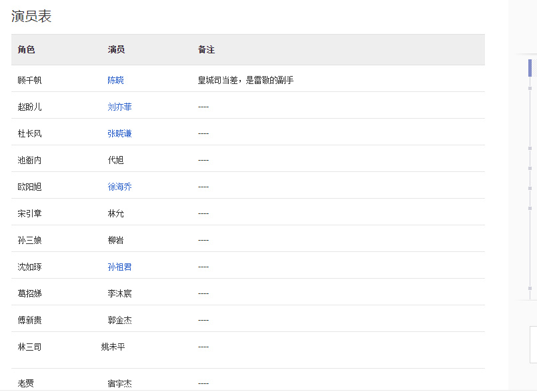Open the 徐海乔 actor link

[x=119, y=187]
